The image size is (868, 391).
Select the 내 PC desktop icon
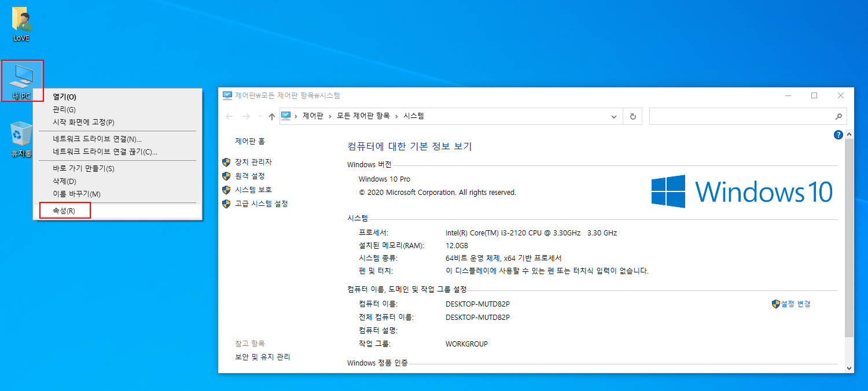[x=23, y=81]
